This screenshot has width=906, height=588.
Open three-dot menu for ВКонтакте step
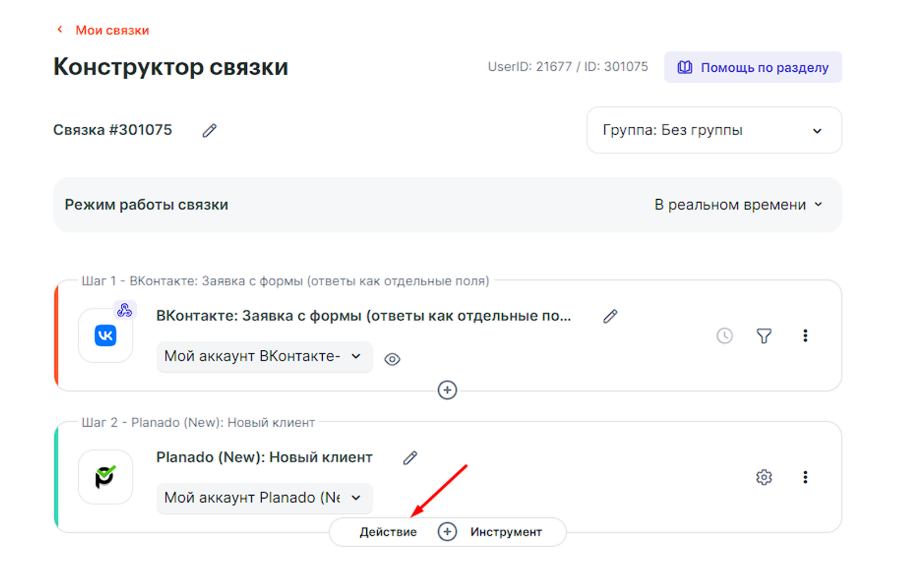(805, 336)
